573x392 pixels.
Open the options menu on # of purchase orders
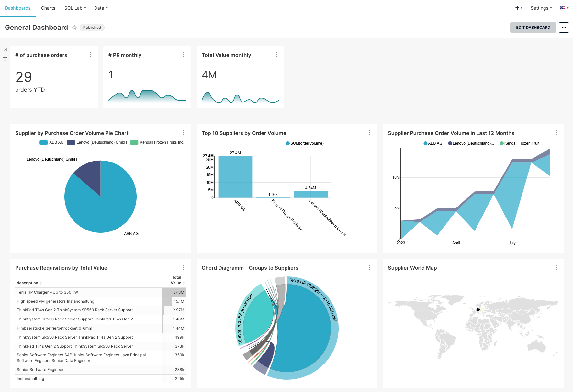91,55
